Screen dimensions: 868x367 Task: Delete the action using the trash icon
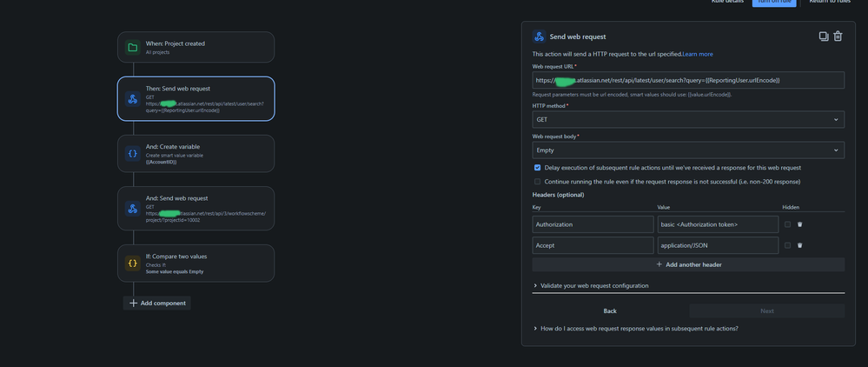pos(838,37)
